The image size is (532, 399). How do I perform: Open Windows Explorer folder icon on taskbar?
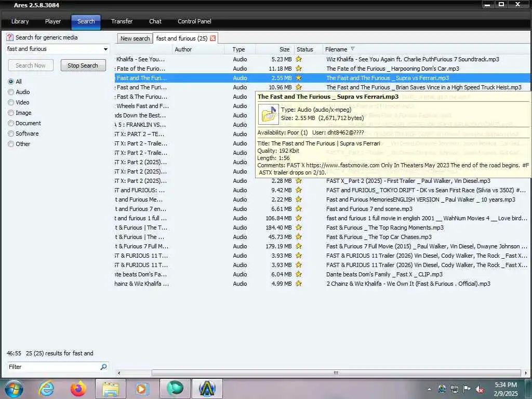click(x=111, y=389)
